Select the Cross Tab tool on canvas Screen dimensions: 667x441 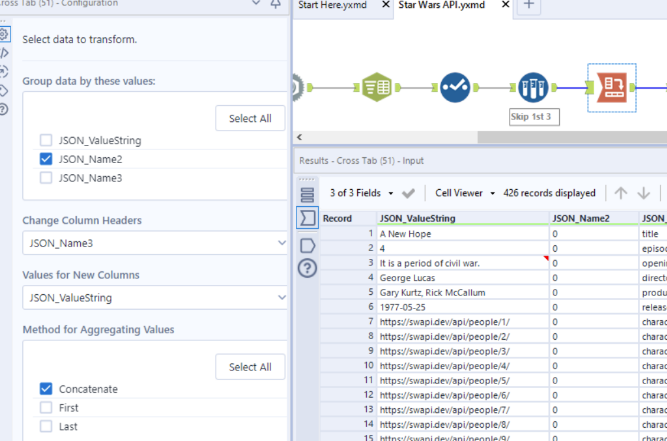point(610,89)
